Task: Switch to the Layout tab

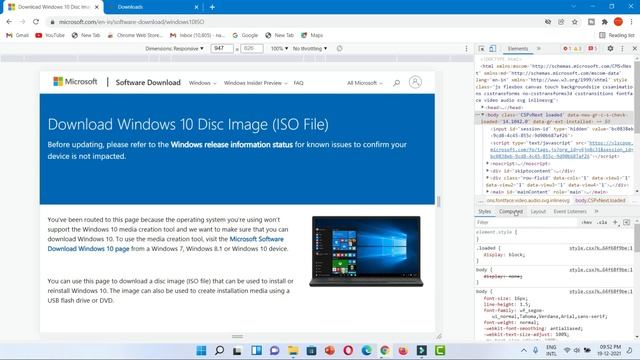Action: 538,211
